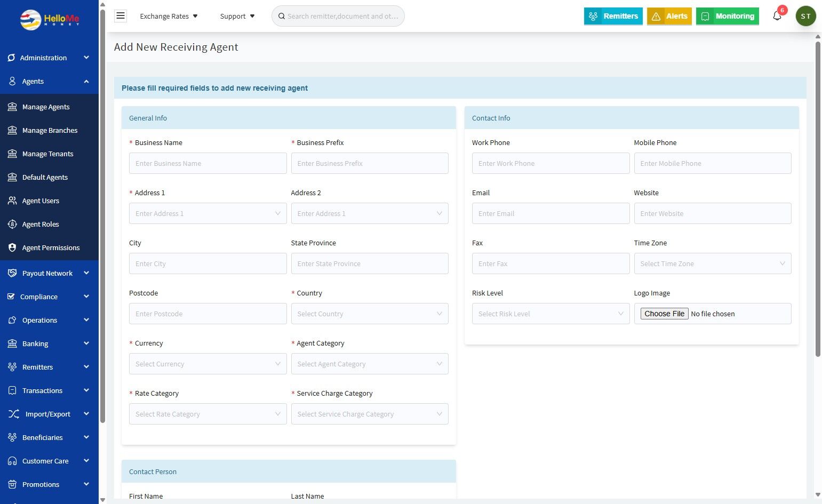Click the Monitoring top button

pos(728,16)
